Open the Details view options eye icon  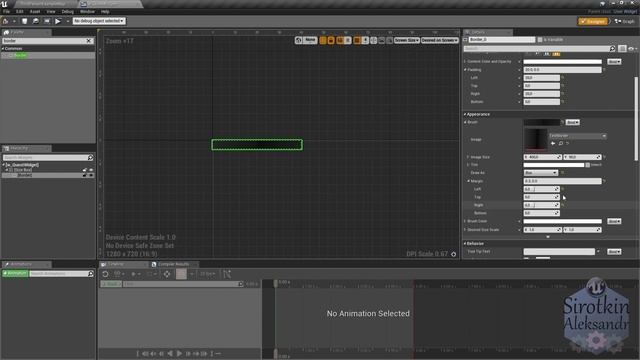pos(632,49)
